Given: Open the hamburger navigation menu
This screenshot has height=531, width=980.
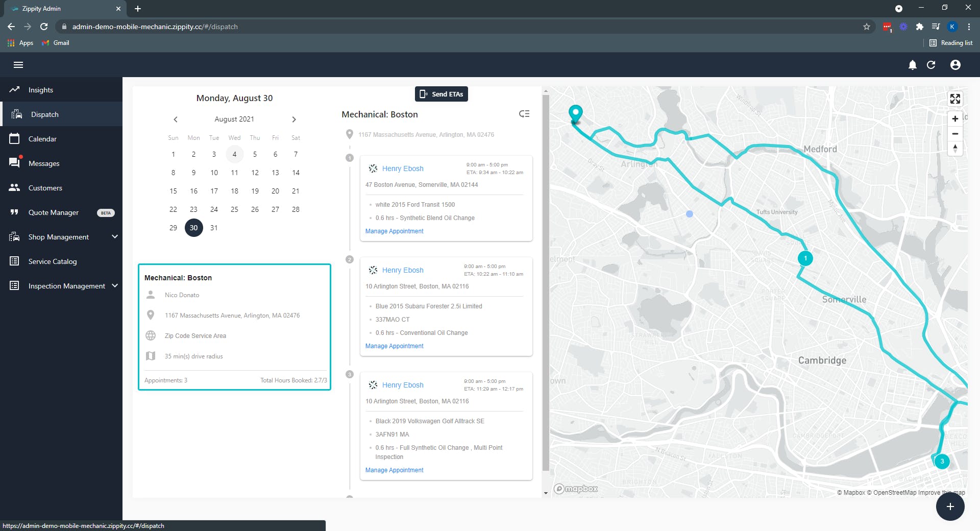Looking at the screenshot, I should point(18,65).
